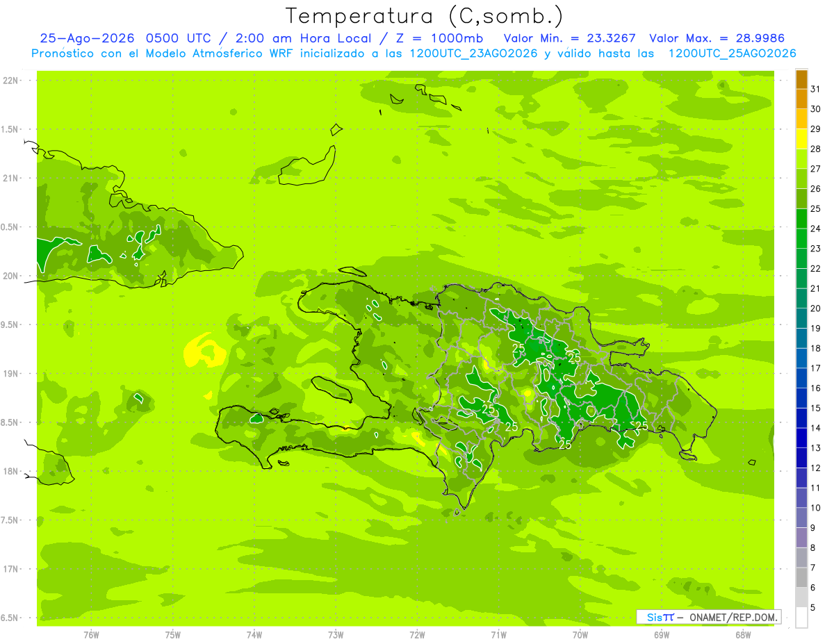The image size is (834, 644).
Task: Pick the yellow legend swatch between 28 and 29
Action: tap(801, 139)
